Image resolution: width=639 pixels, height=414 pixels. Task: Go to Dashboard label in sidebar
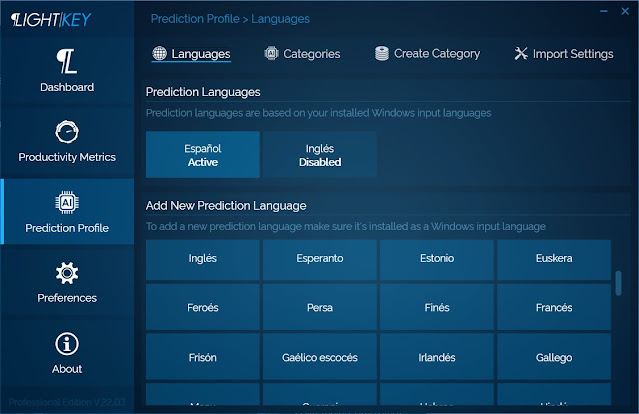tap(67, 87)
